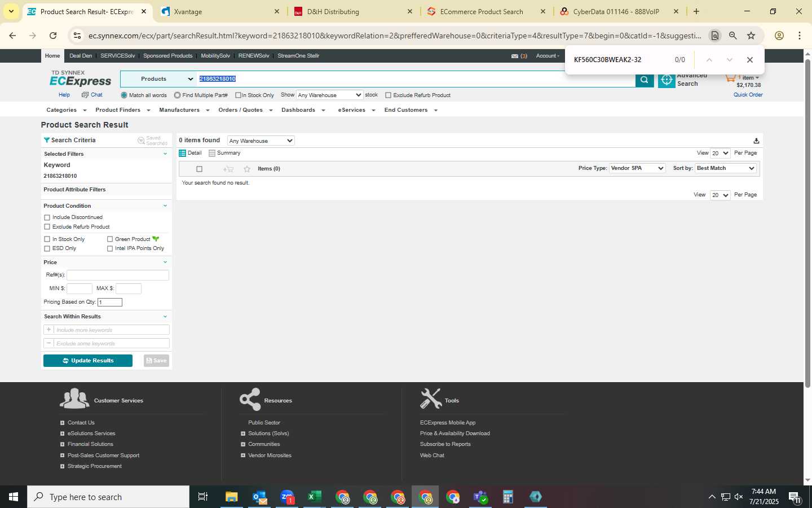Open the Dashboards menu
Screen dimensions: 812x508
pyautogui.click(x=303, y=110)
